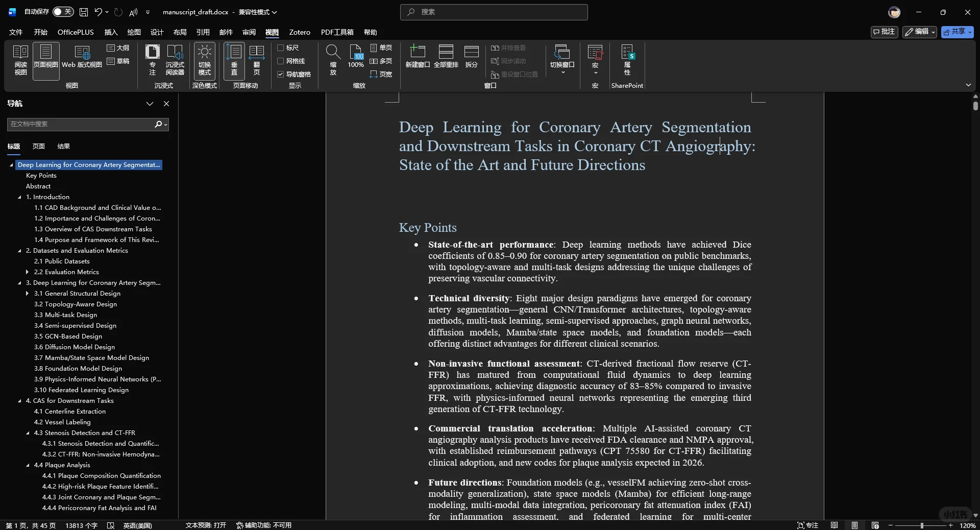Open a New Window

point(417,57)
